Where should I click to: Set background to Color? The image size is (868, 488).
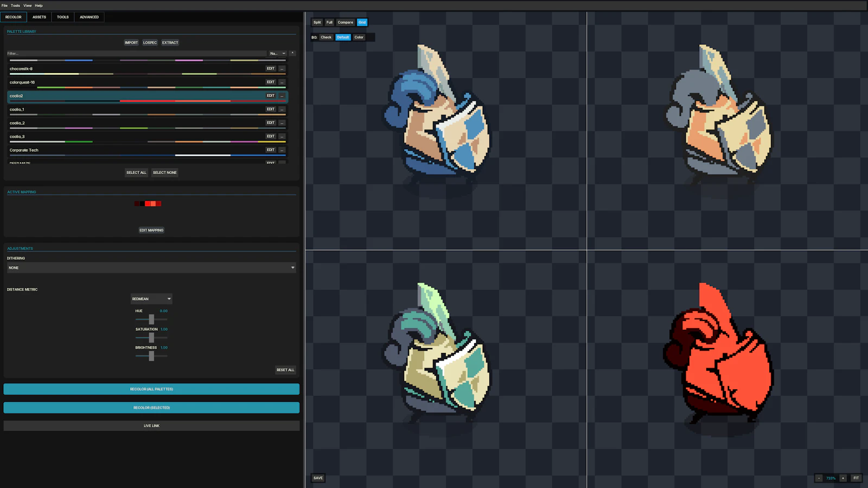point(359,37)
